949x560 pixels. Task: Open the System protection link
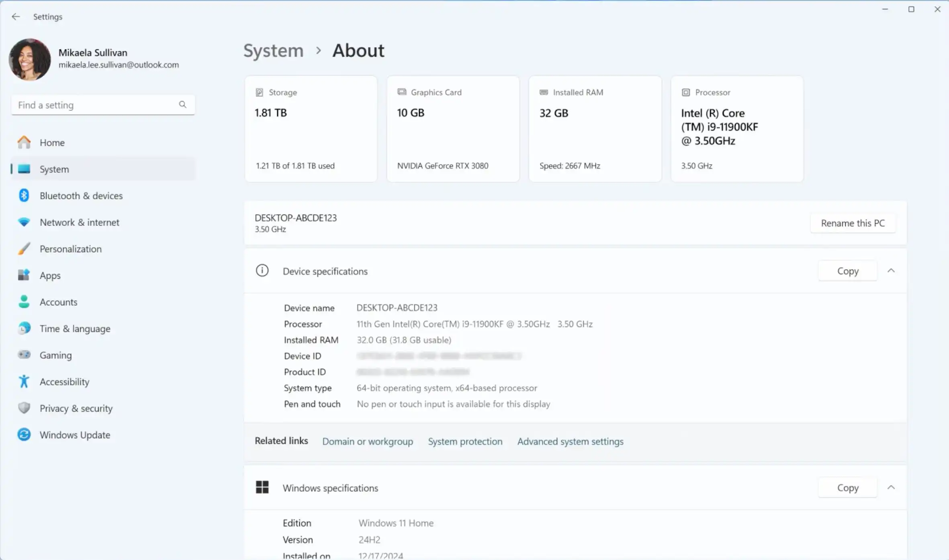pyautogui.click(x=465, y=441)
